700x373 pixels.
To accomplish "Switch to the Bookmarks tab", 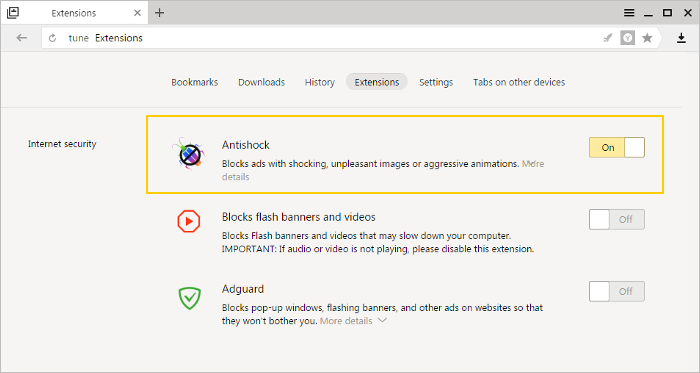I will click(x=195, y=82).
